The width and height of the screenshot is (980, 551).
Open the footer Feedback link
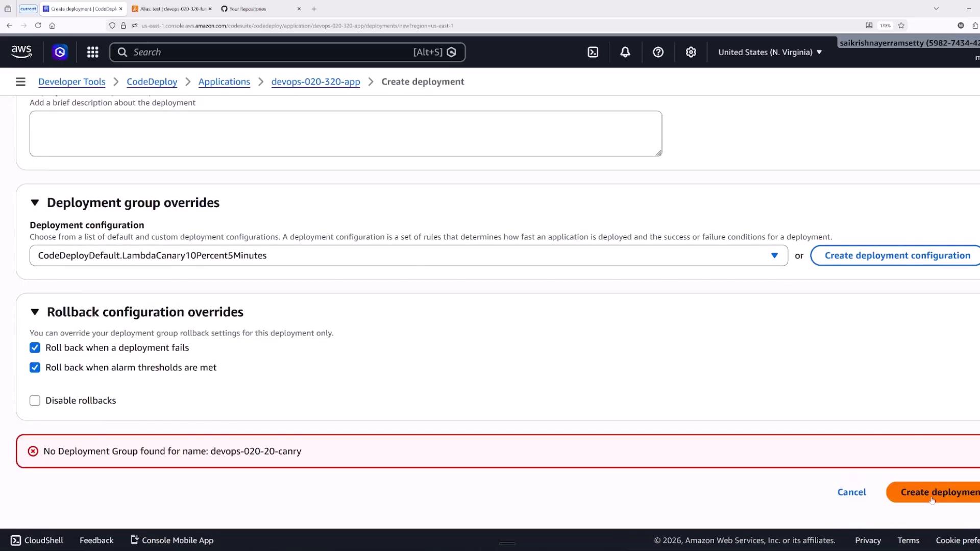click(x=96, y=540)
